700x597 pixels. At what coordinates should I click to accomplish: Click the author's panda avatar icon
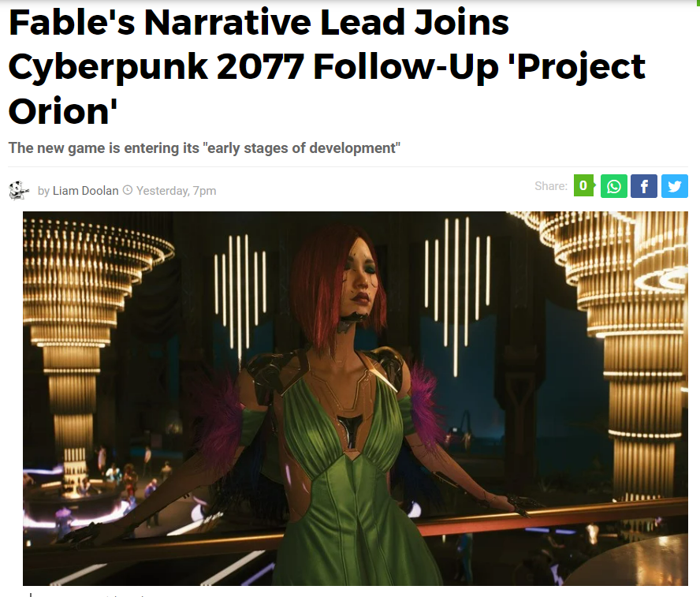tap(18, 190)
